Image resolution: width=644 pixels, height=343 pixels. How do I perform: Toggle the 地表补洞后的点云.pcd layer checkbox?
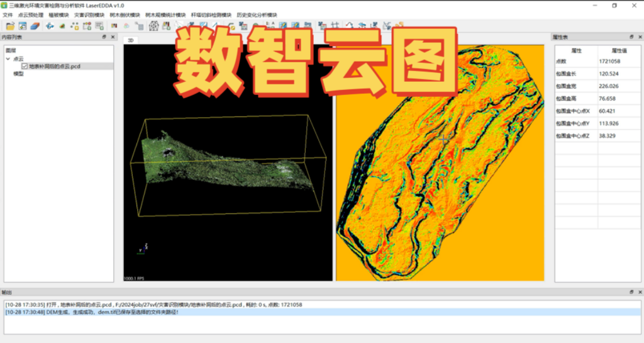(25, 66)
